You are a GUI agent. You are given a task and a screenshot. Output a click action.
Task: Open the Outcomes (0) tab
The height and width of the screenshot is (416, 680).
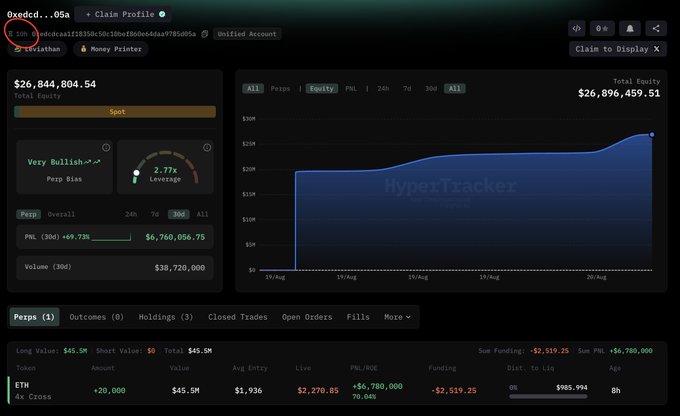[x=96, y=317]
